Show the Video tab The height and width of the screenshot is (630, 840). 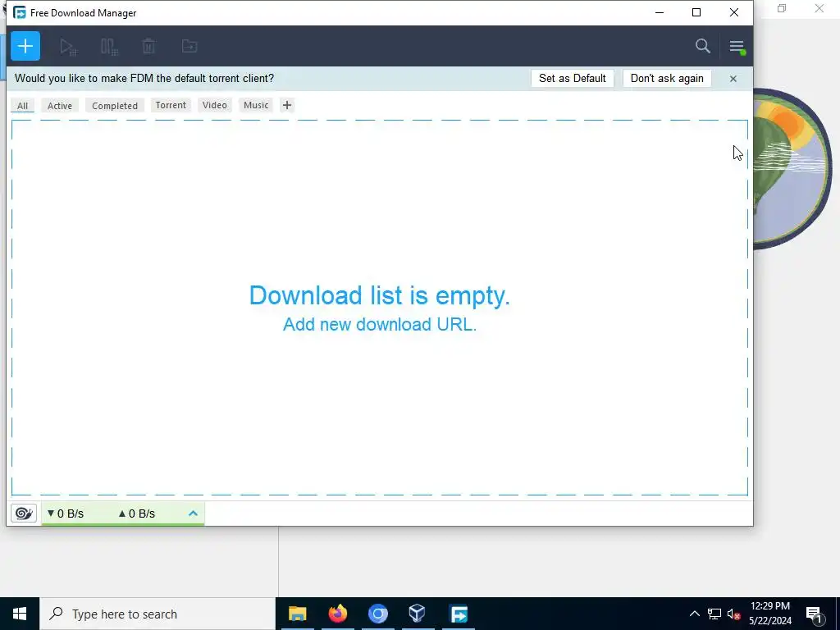(x=215, y=105)
